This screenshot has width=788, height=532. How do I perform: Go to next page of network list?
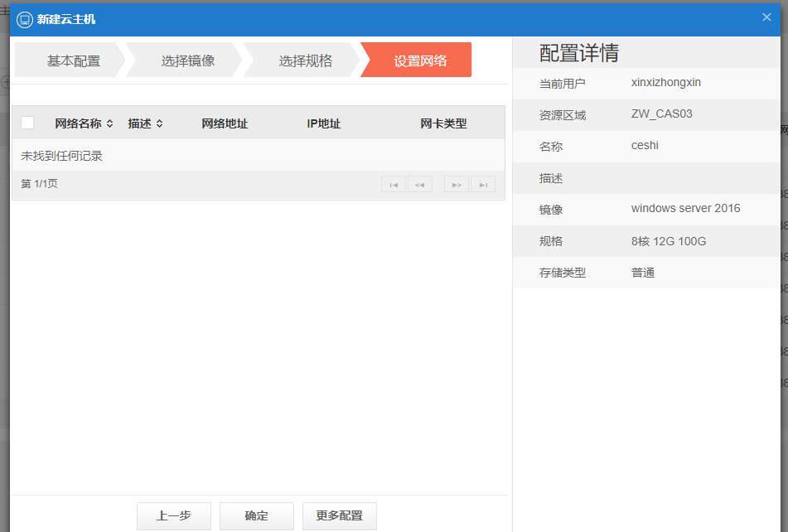pos(456,184)
